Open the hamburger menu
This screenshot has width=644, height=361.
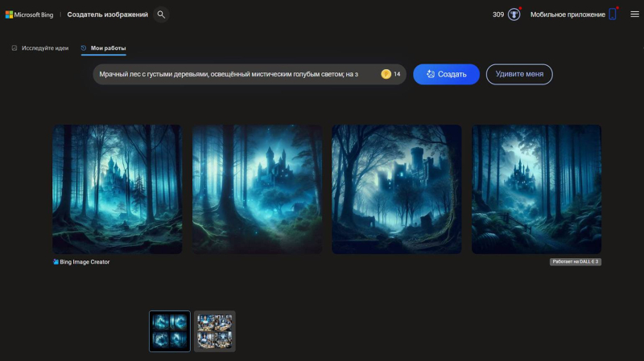[634, 14]
